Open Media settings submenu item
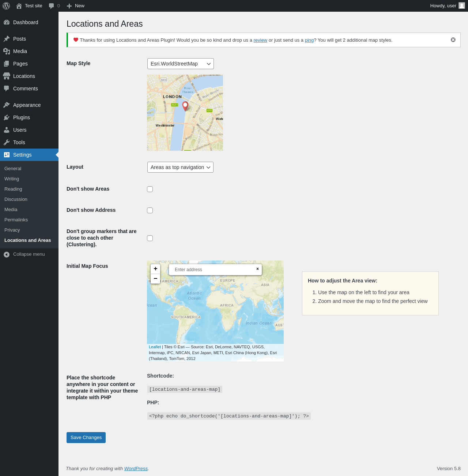Screen dimensions: 468x476 [x=11, y=210]
